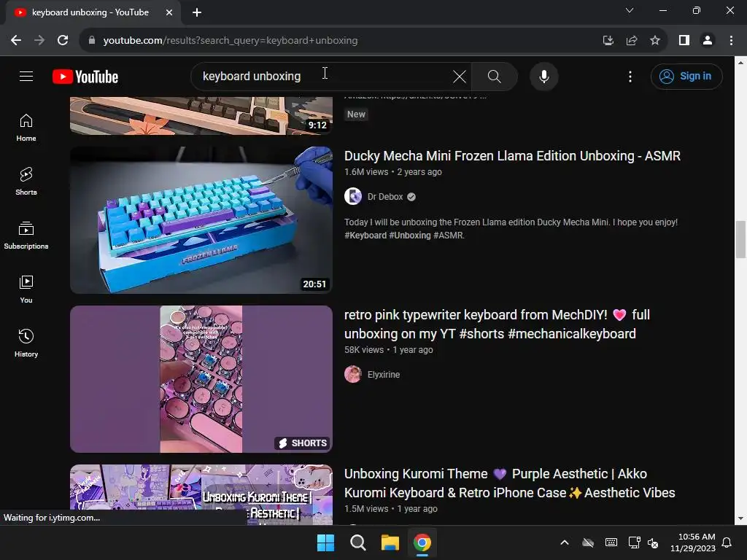
Task: Open Chrome tab search chevron
Action: 630,10
